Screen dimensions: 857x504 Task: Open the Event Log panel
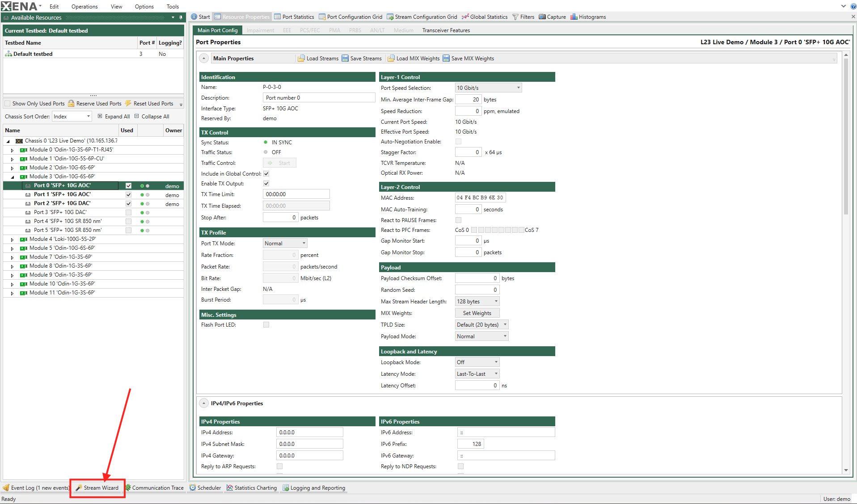[x=36, y=487]
